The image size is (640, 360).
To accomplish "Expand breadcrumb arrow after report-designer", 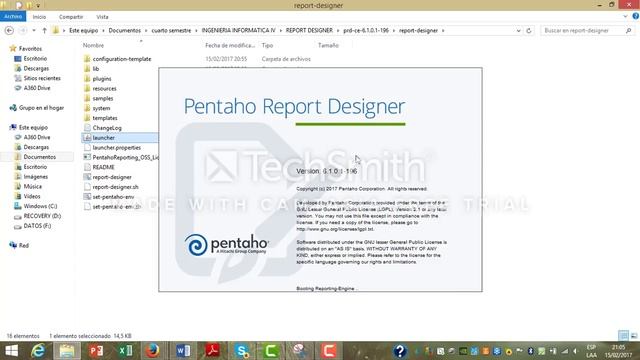I will coord(443,31).
